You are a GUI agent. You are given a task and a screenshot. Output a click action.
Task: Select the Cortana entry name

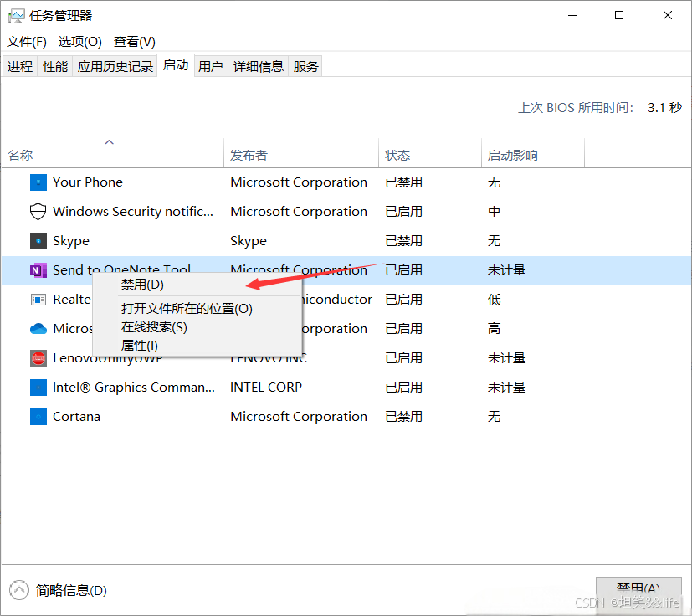76,417
